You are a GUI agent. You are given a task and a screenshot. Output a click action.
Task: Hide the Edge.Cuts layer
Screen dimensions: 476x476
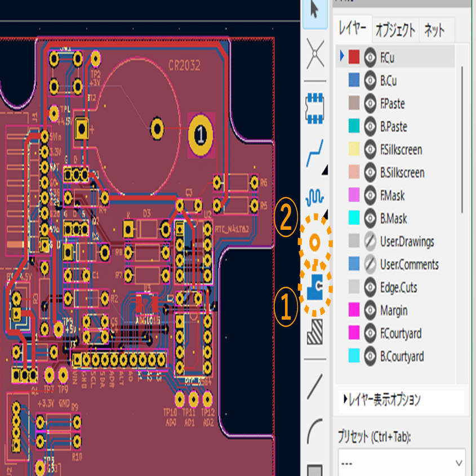[x=370, y=287]
